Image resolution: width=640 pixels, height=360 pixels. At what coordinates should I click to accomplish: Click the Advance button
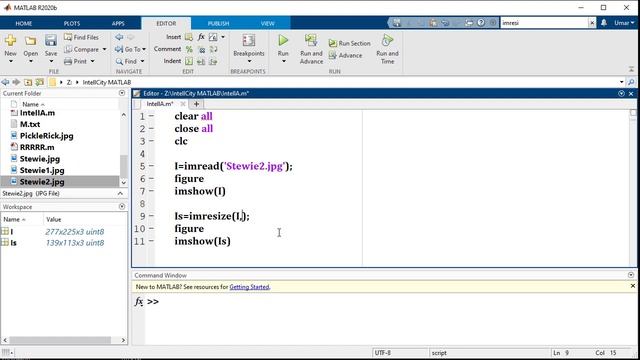(345, 56)
